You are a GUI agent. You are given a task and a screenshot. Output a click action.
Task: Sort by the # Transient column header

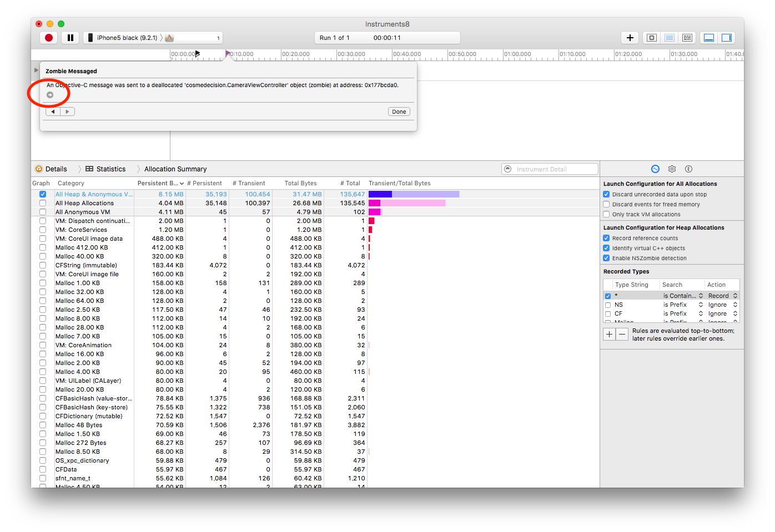(x=250, y=183)
